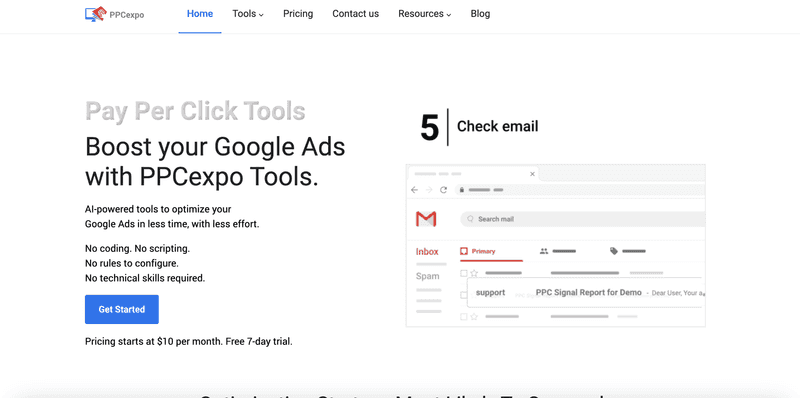Open the Contact us link
The image size is (800, 398).
pyautogui.click(x=356, y=14)
